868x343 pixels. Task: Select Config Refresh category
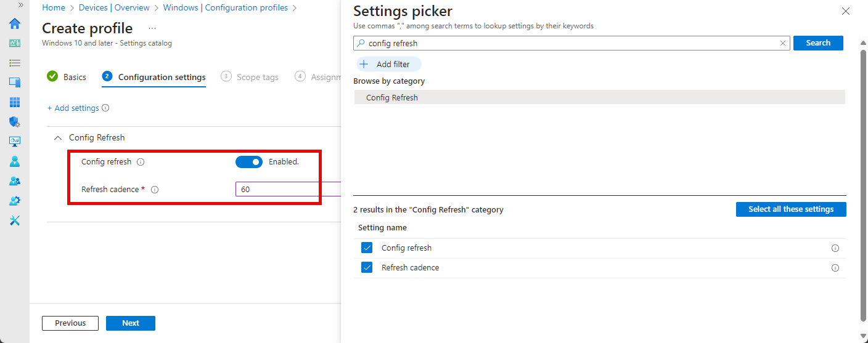(599, 97)
